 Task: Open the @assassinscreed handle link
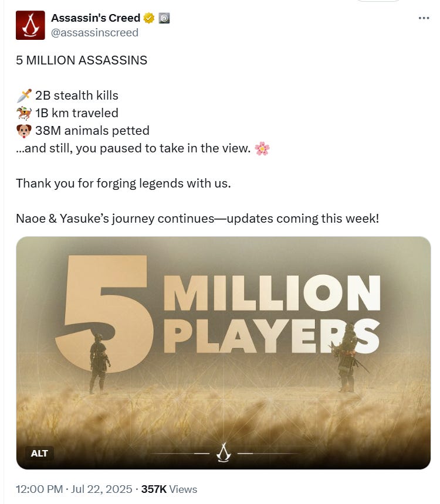click(x=94, y=33)
